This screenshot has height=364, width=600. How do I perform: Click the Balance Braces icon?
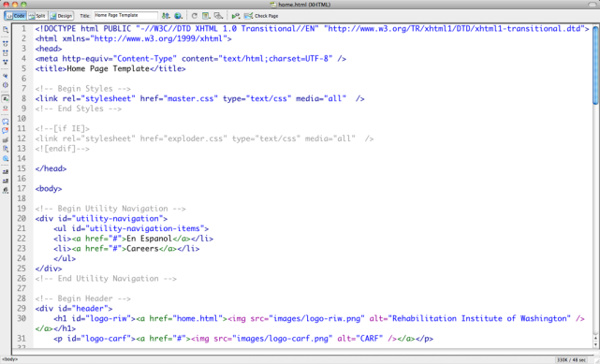click(x=6, y=85)
